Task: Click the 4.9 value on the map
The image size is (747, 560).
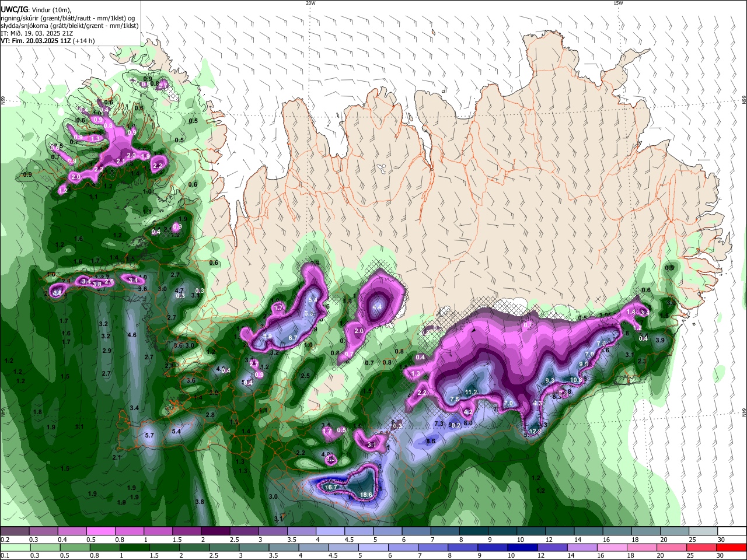Action: 268,337
